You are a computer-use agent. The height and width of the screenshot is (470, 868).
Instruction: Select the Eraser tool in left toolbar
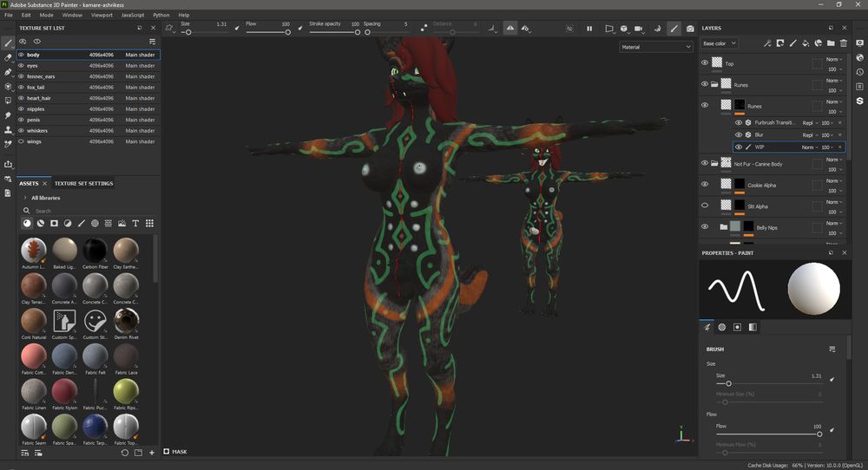(9, 57)
